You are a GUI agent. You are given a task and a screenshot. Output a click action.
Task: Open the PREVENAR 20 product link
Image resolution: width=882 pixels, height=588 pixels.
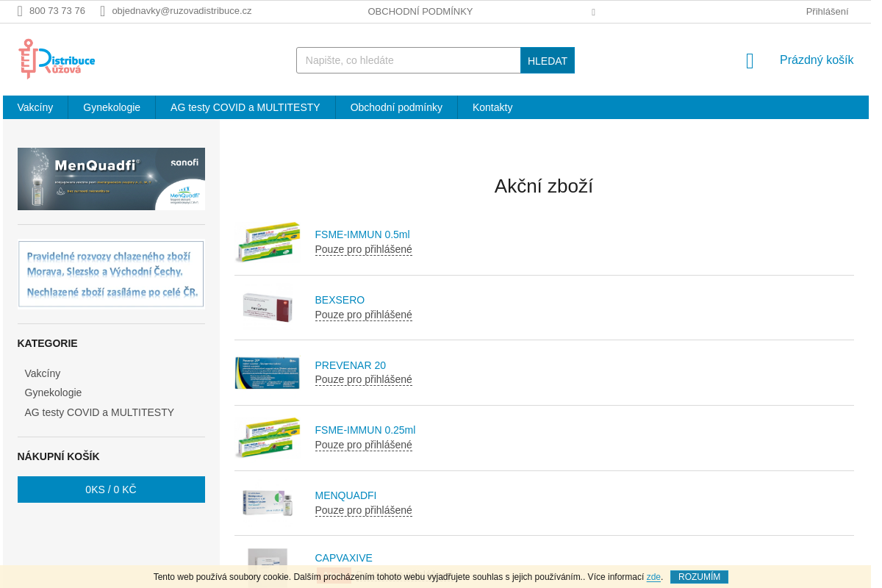(x=351, y=365)
